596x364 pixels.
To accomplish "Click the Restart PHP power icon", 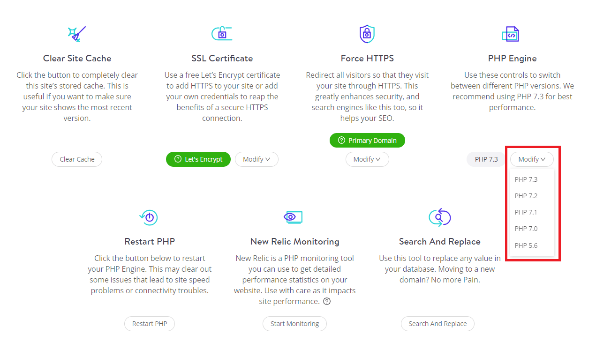I will coord(149,217).
